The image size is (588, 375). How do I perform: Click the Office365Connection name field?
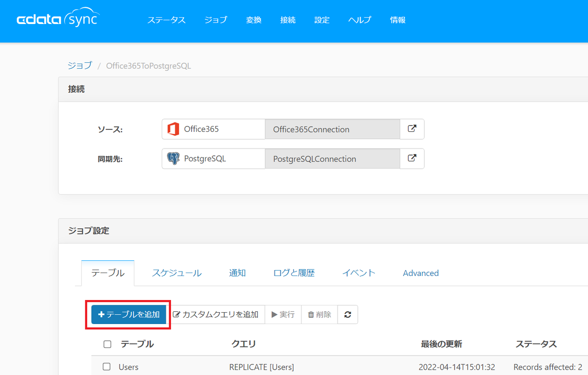[x=333, y=129]
